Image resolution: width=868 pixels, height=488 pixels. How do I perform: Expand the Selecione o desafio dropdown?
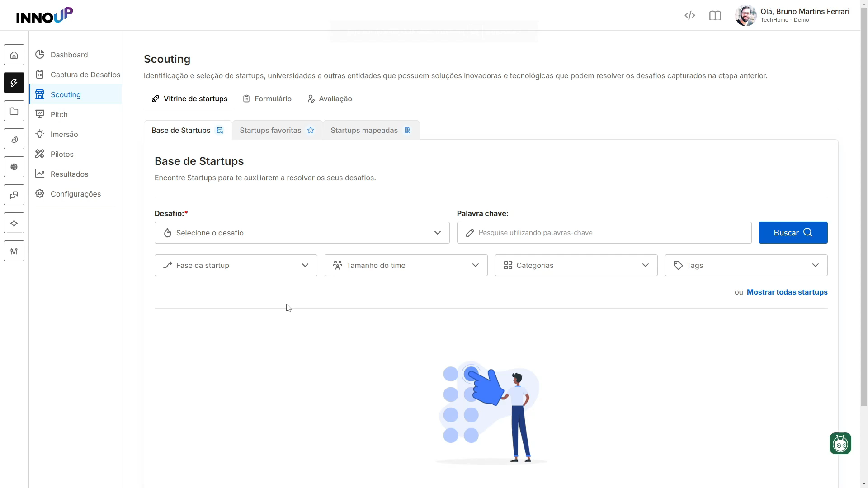302,233
